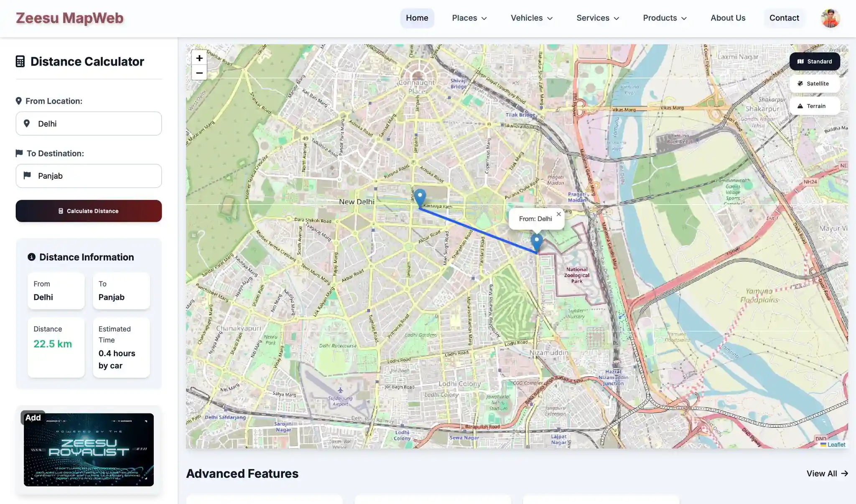
Task: Click the 'From: Delhi' popup text
Action: click(535, 219)
